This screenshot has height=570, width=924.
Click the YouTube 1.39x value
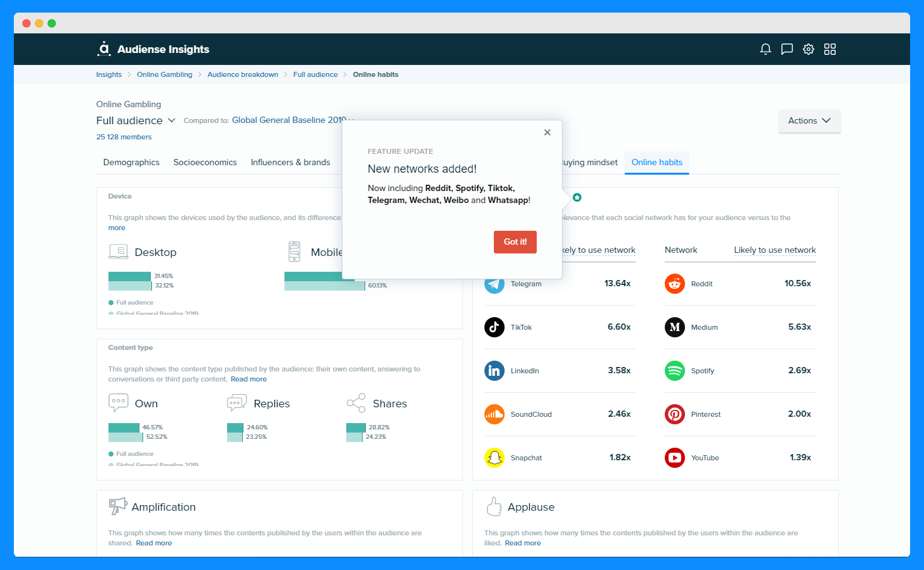click(800, 457)
